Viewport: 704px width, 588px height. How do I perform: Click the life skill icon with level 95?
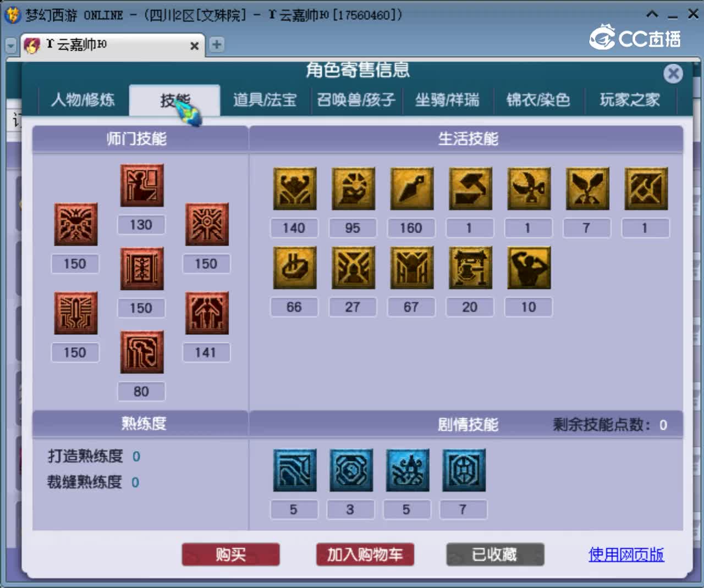click(353, 188)
